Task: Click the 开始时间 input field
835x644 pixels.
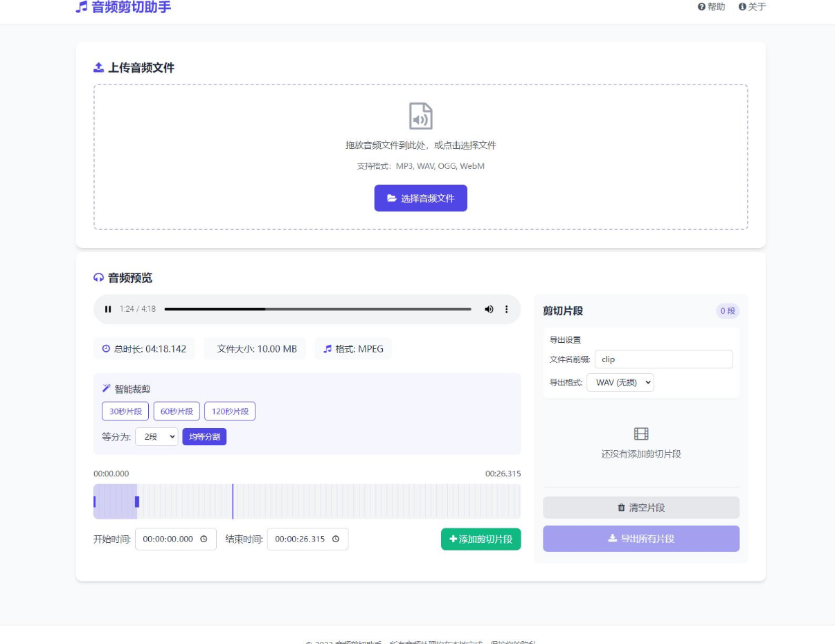Action: 176,539
